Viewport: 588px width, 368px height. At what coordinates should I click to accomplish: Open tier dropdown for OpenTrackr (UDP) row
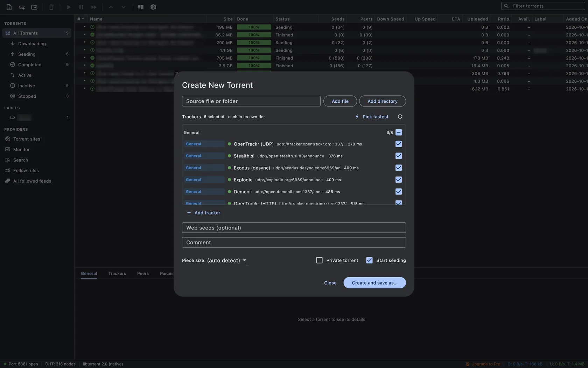click(x=204, y=144)
